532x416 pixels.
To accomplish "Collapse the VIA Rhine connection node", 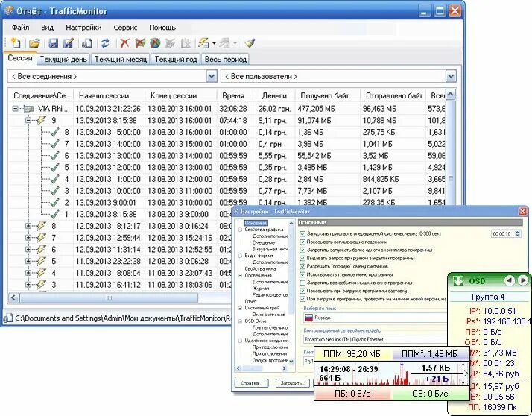I will pyautogui.click(x=15, y=109).
